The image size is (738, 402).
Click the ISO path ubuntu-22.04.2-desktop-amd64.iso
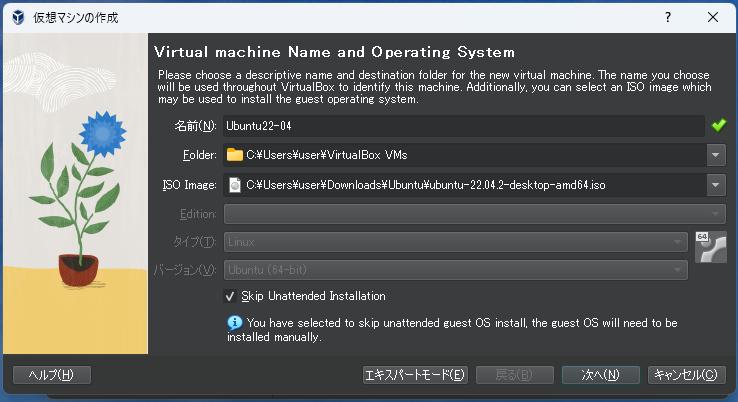tap(425, 185)
